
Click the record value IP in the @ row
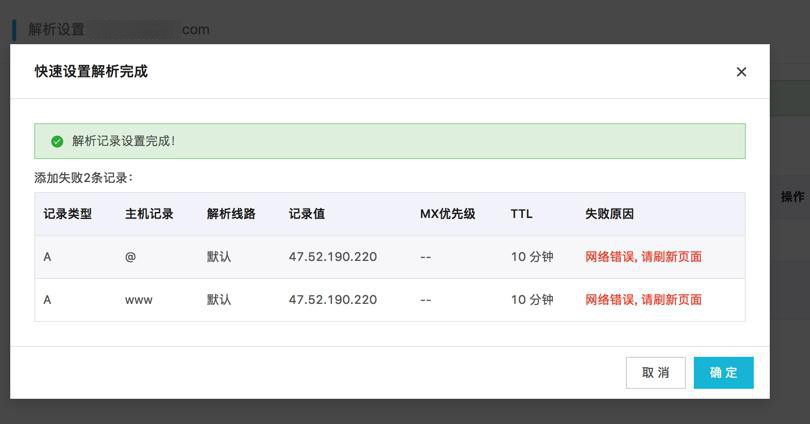[x=332, y=257]
